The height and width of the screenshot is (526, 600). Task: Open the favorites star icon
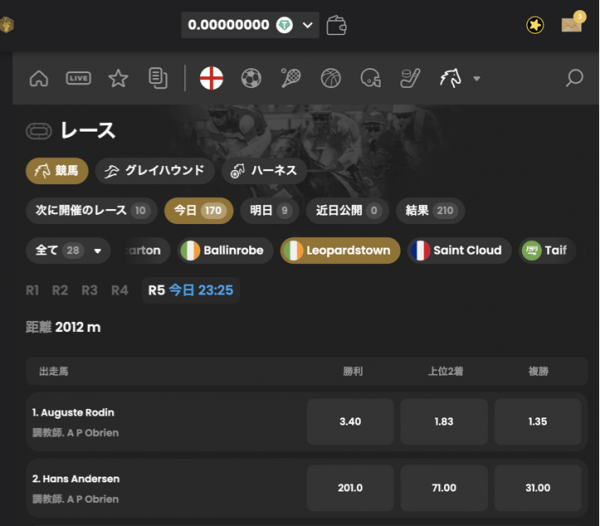(x=118, y=78)
